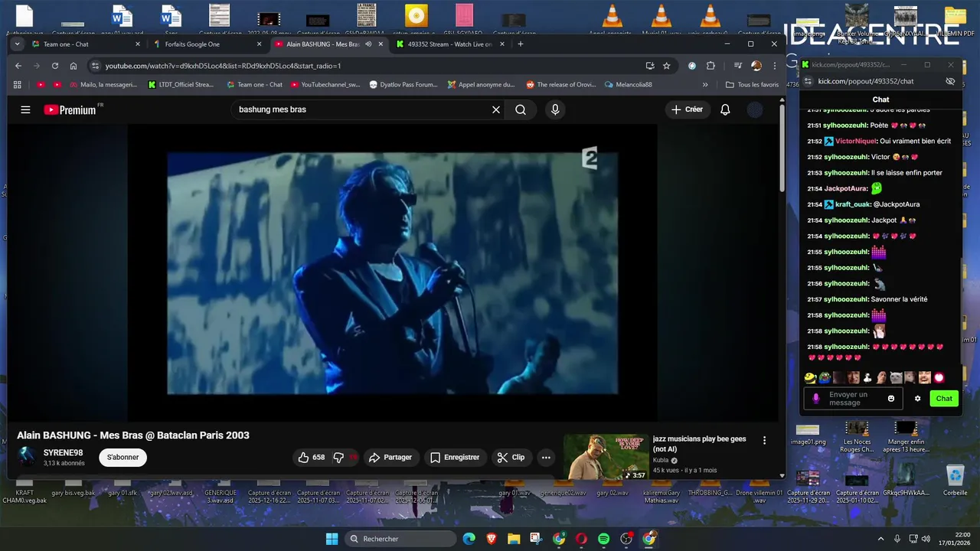Open emoji picker in Kick chat input
The width and height of the screenshot is (980, 551).
891,399
